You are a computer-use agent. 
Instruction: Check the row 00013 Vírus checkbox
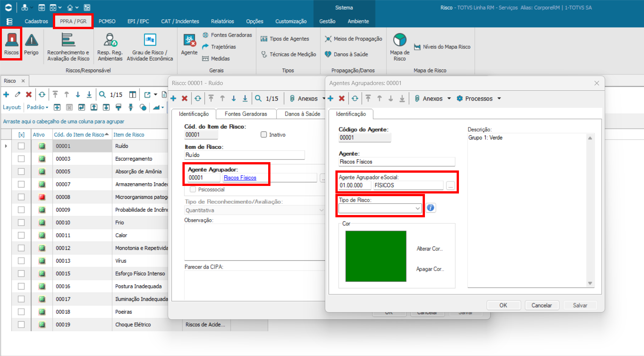pyautogui.click(x=21, y=261)
